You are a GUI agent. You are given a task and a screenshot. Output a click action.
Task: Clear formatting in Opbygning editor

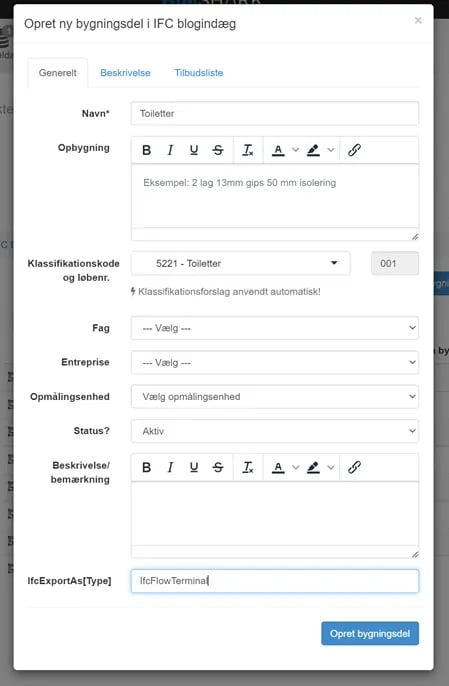248,150
